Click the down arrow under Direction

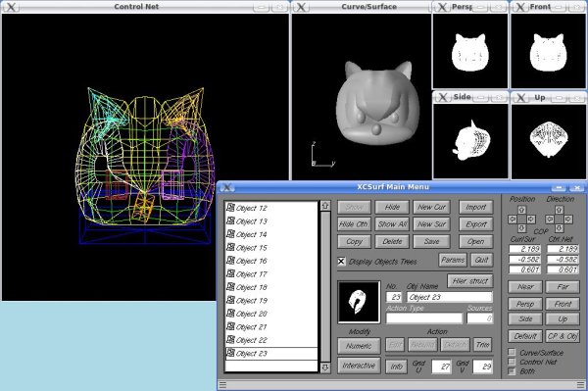(x=560, y=228)
